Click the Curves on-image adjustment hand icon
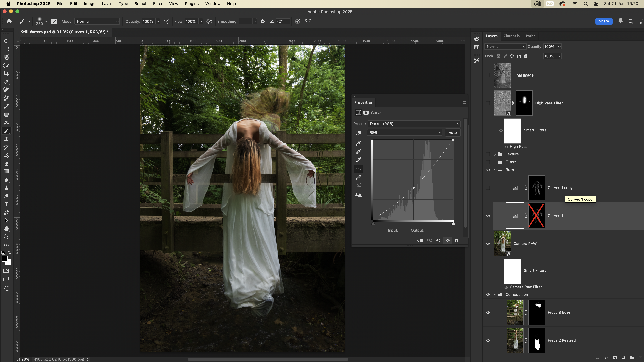This screenshot has width=644, height=362. click(x=358, y=133)
